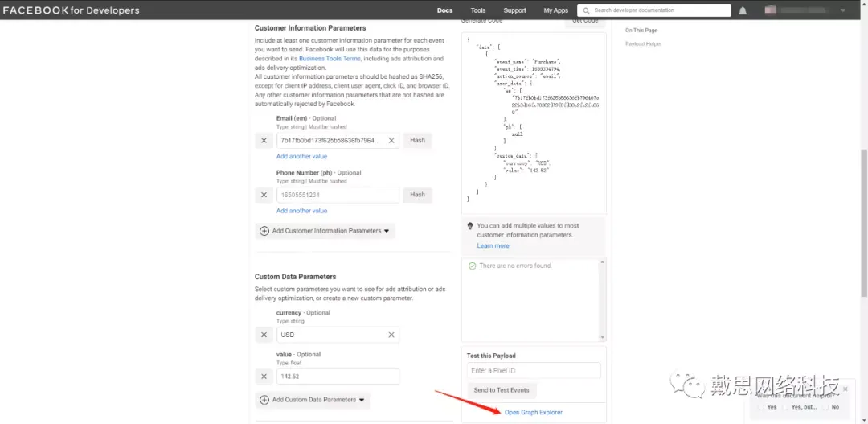The image size is (868, 424).
Task: Click the page vertical scrollbar
Action: [x=863, y=222]
